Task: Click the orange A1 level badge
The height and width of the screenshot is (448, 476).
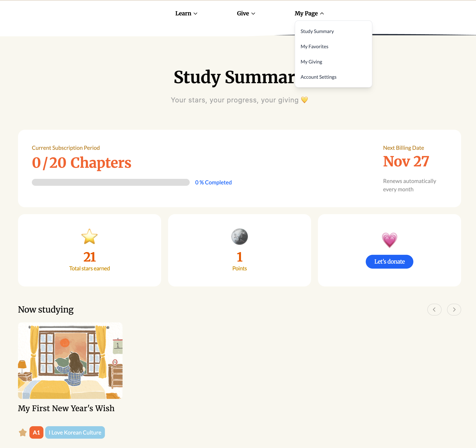Action: (x=36, y=432)
